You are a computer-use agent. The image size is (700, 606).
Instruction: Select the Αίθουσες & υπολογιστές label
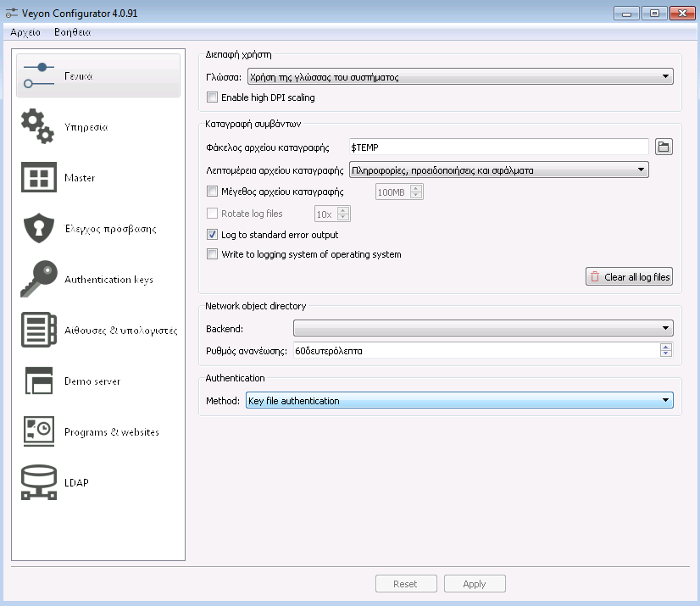tap(121, 330)
